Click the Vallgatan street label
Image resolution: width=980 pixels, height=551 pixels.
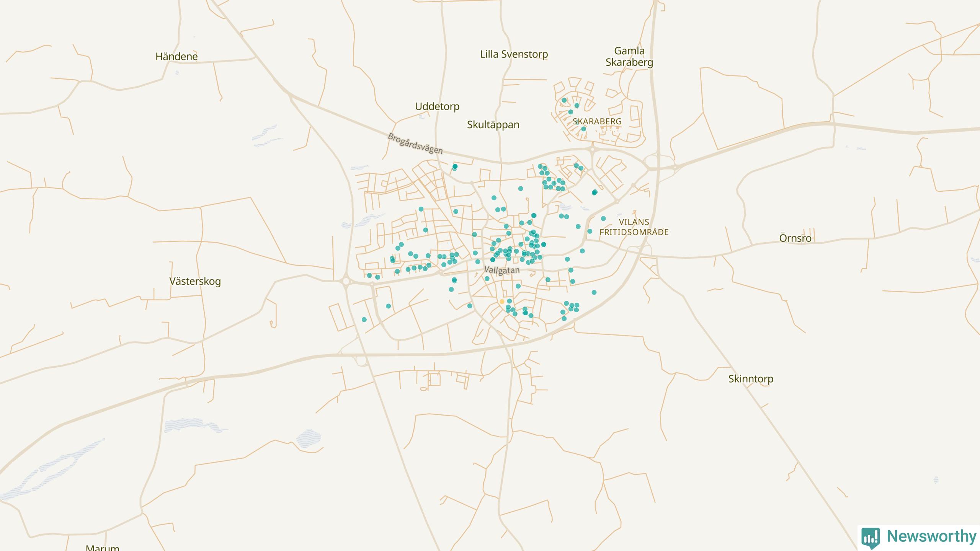click(502, 270)
